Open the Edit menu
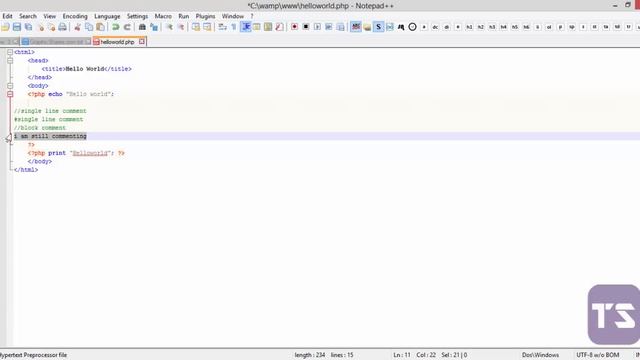Viewport: 640px width, 360px height. (x=7, y=16)
